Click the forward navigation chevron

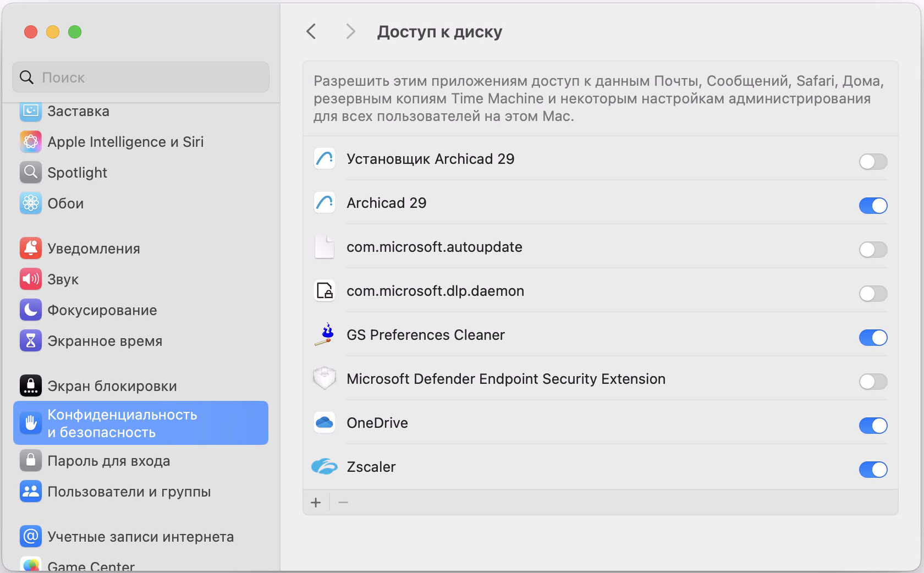point(350,31)
